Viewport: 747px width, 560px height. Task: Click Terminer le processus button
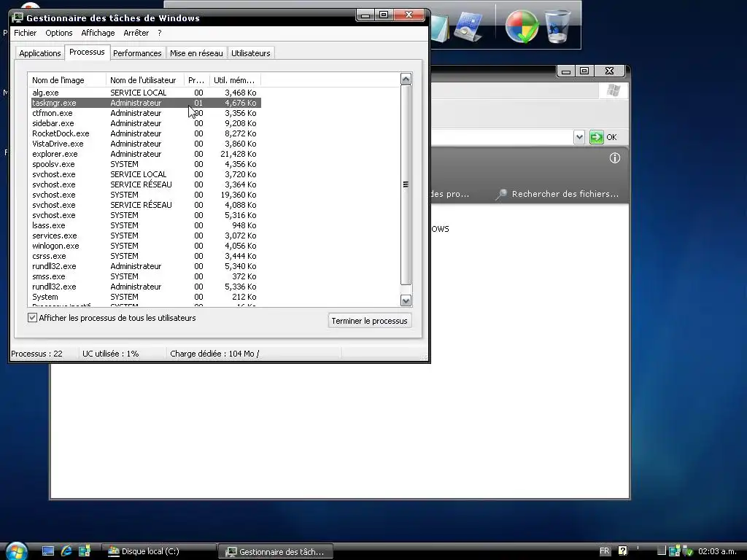[x=370, y=321]
